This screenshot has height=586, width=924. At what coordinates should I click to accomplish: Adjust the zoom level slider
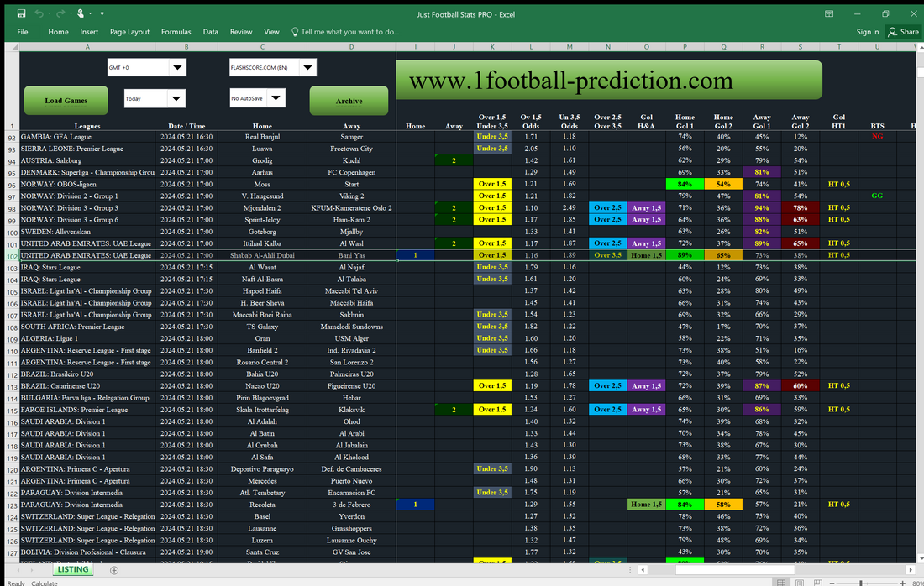click(x=861, y=582)
